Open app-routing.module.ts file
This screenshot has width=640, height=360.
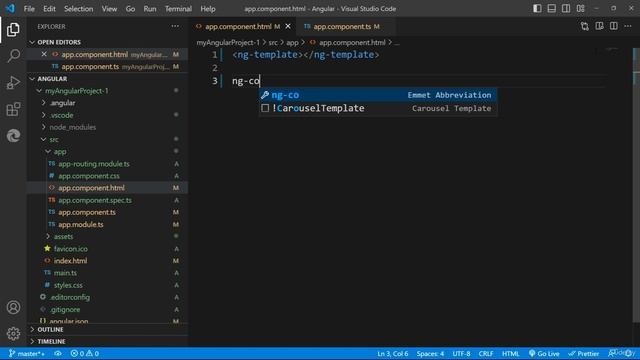(108, 164)
